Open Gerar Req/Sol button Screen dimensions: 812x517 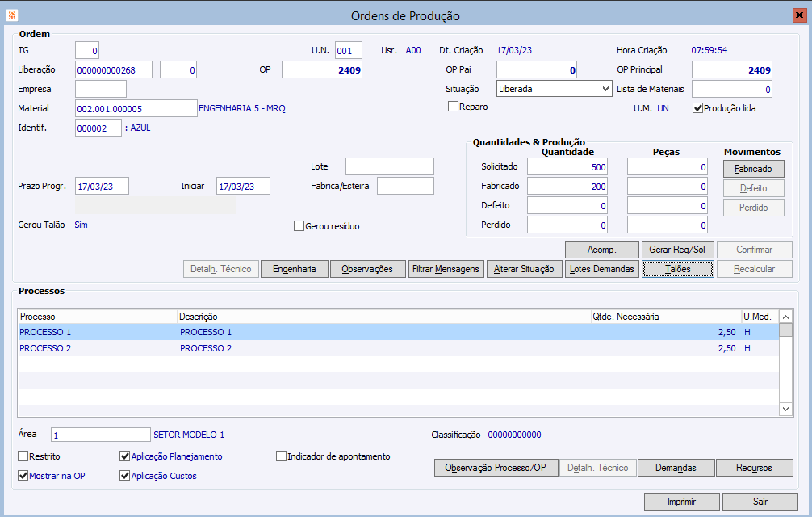tap(677, 250)
